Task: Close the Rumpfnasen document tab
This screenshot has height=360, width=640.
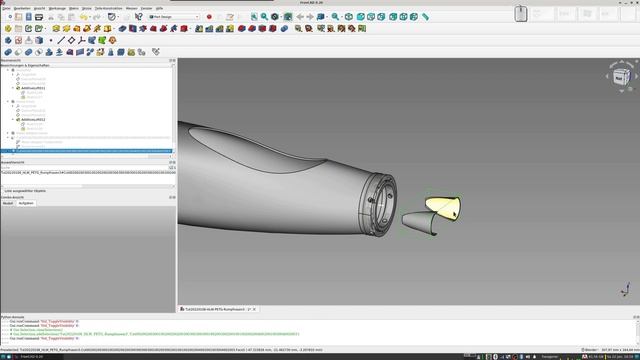Action: click(254, 309)
